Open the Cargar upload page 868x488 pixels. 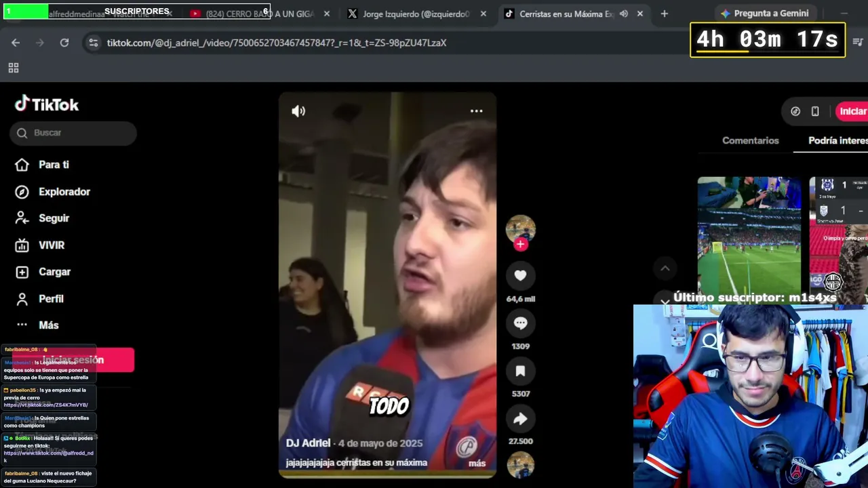click(43, 272)
